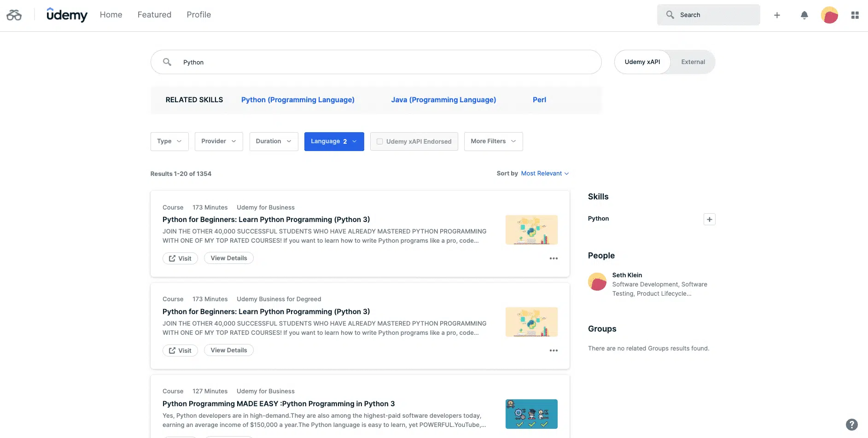Go to the Home nav item
Image resolution: width=868 pixels, height=438 pixels.
point(111,15)
